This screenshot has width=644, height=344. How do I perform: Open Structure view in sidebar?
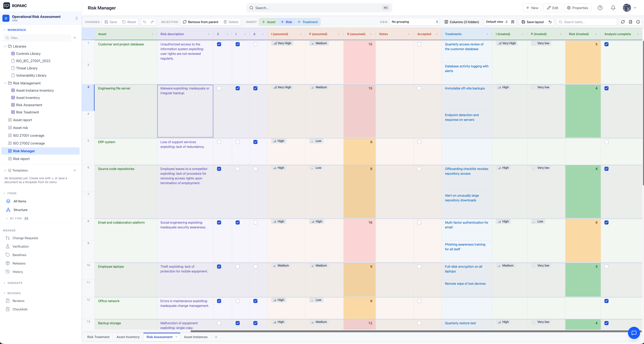pyautogui.click(x=20, y=210)
